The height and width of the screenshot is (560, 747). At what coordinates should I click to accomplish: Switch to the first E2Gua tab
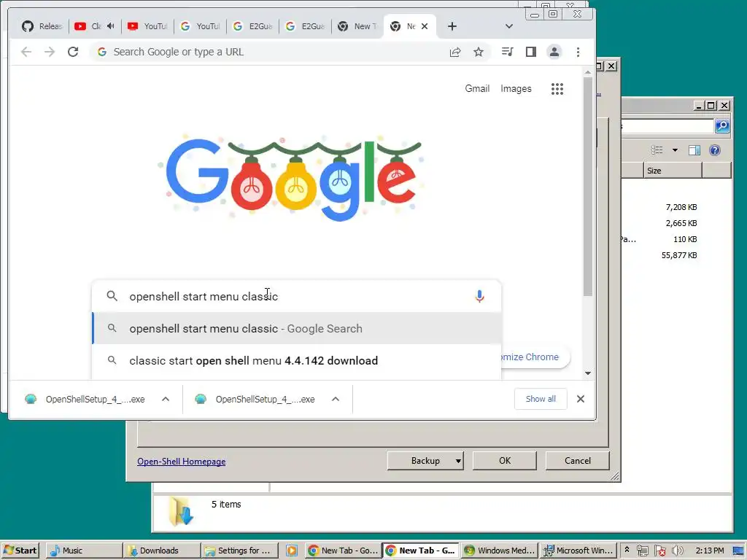(252, 26)
